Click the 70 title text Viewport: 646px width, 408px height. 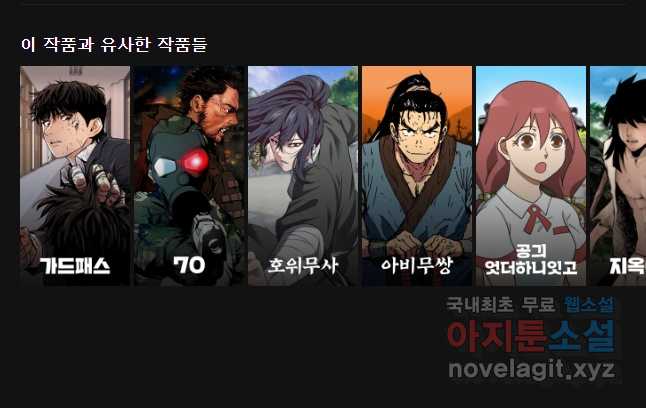click(x=189, y=265)
